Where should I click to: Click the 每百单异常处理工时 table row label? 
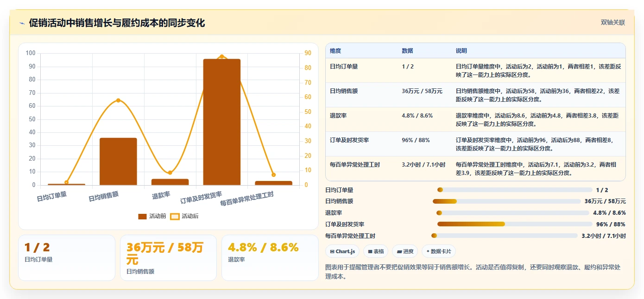click(x=355, y=165)
